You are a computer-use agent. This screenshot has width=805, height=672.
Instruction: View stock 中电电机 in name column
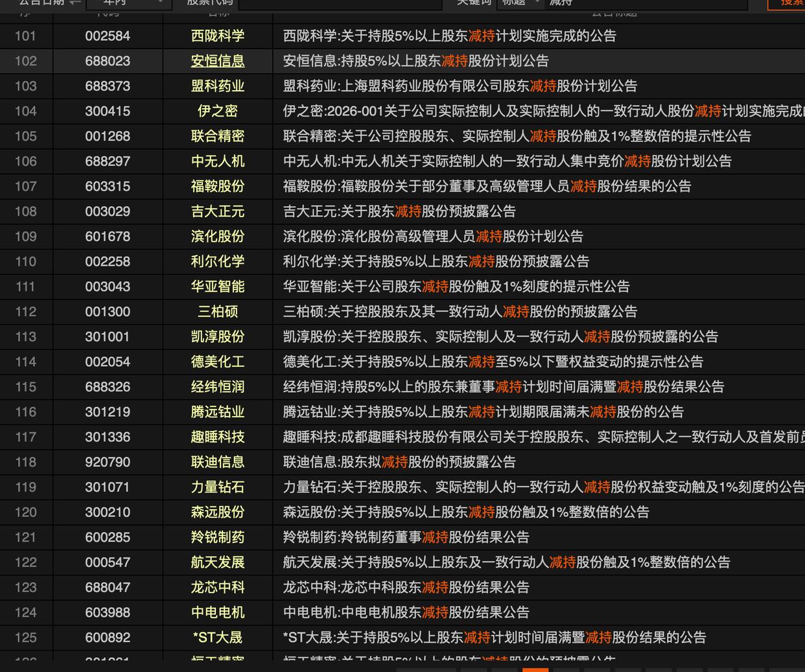[x=218, y=612]
